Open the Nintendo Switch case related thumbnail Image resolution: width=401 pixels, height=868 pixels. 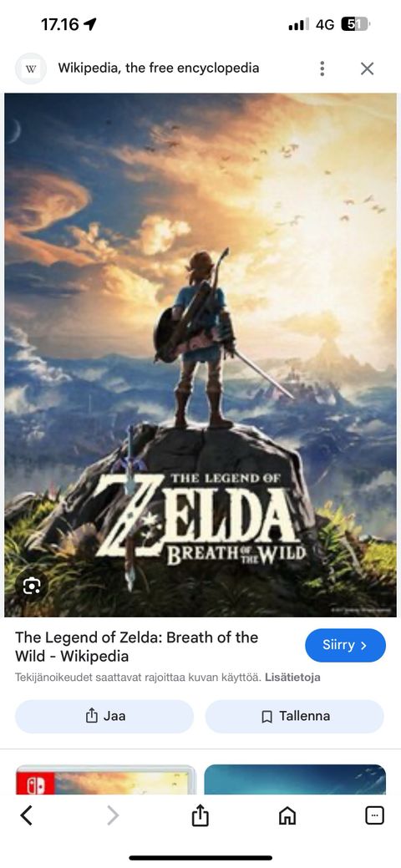point(105,779)
